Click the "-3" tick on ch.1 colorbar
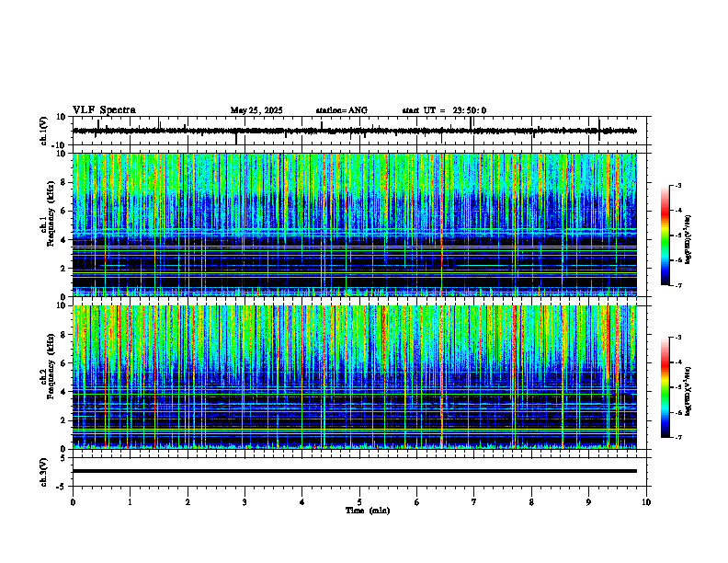The image size is (728, 563). (678, 185)
